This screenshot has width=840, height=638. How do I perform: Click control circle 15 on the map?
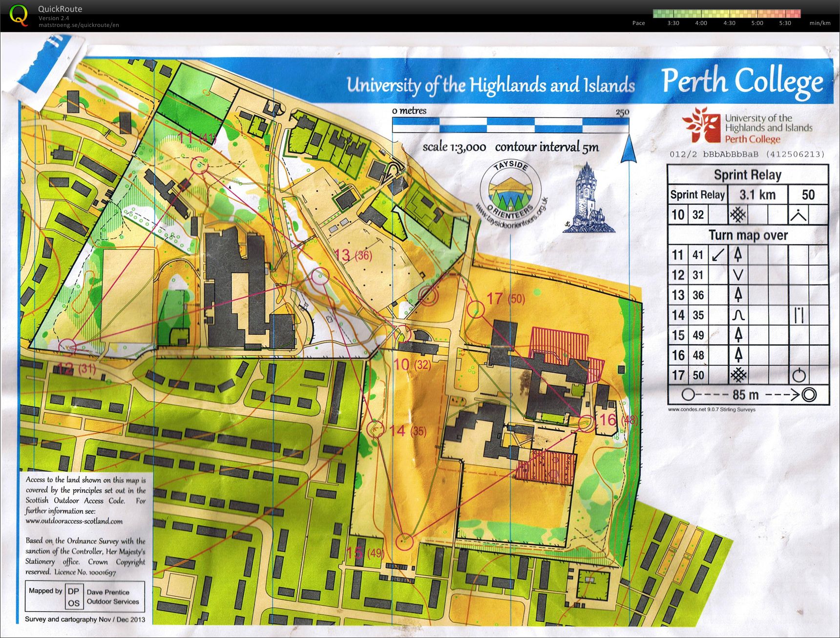404,541
